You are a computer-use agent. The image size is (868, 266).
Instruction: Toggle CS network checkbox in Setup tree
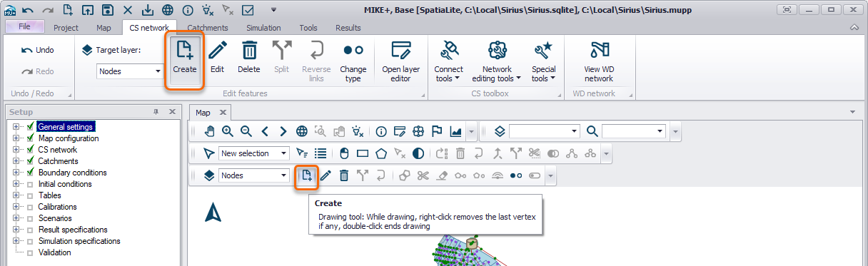coord(30,150)
